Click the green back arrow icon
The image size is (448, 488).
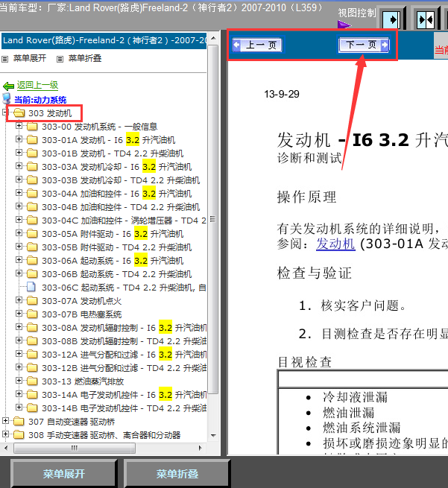[x=8, y=86]
